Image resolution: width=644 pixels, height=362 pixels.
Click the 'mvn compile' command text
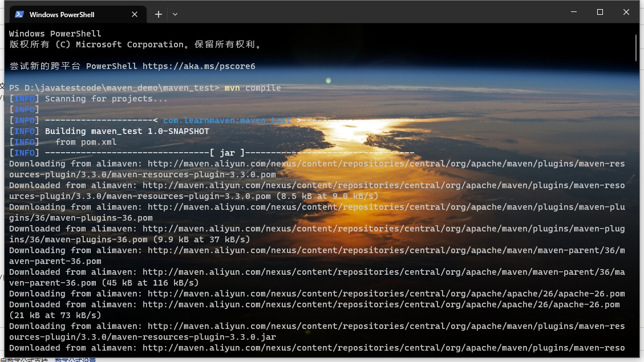[x=253, y=88]
